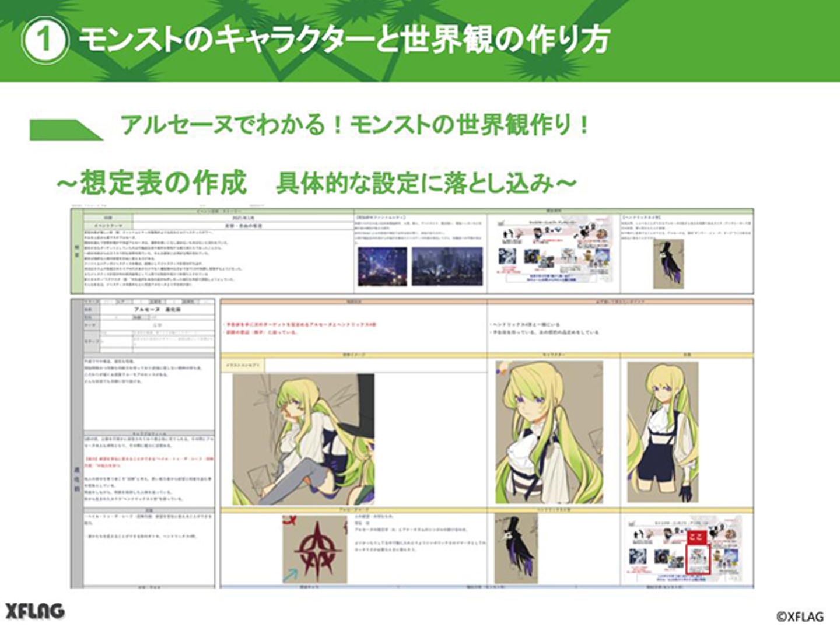This screenshot has width=840, height=627.
Task: Click the ©XFLAG copyright text
Action: pyautogui.click(x=800, y=617)
